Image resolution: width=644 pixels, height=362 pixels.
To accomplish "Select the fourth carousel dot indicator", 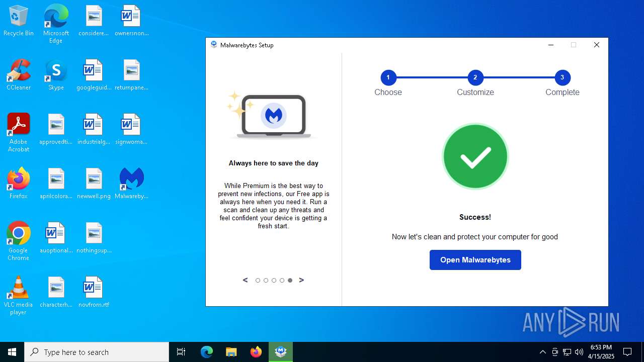I will point(282,281).
